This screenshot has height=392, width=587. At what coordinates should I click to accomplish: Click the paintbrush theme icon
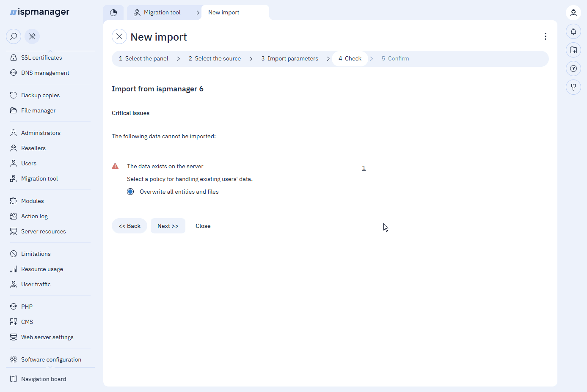573,87
